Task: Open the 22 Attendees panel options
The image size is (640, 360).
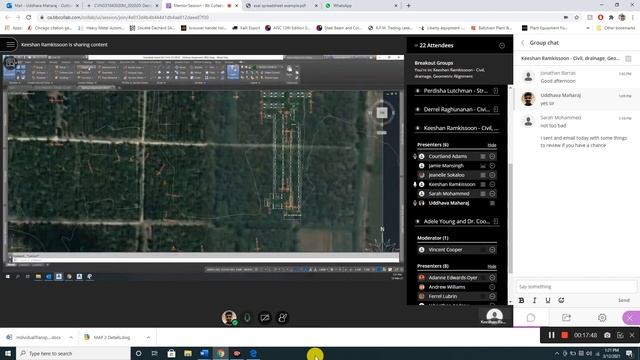Action: (502, 46)
